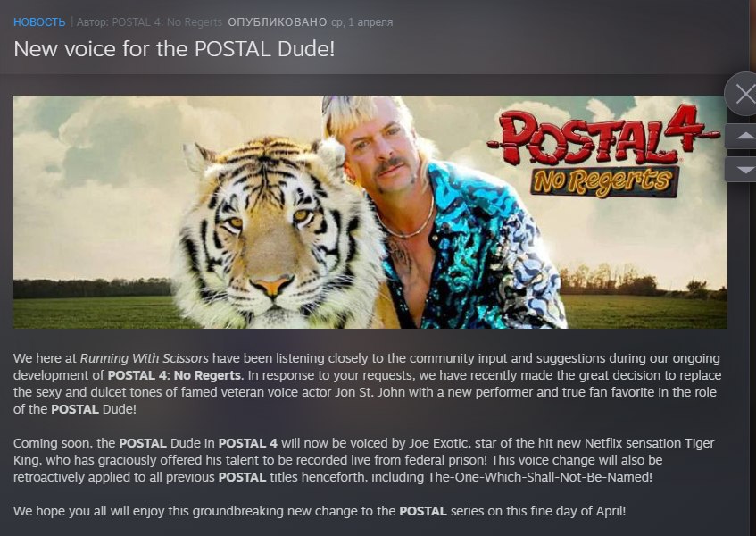Close the news post overlay
Image resolution: width=756 pixels, height=536 pixels.
[x=743, y=94]
